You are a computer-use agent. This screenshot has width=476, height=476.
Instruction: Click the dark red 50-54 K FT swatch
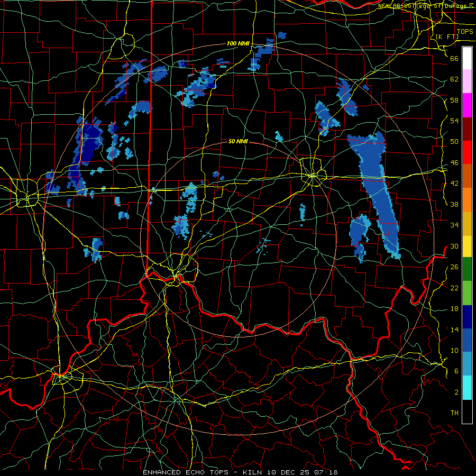467,129
